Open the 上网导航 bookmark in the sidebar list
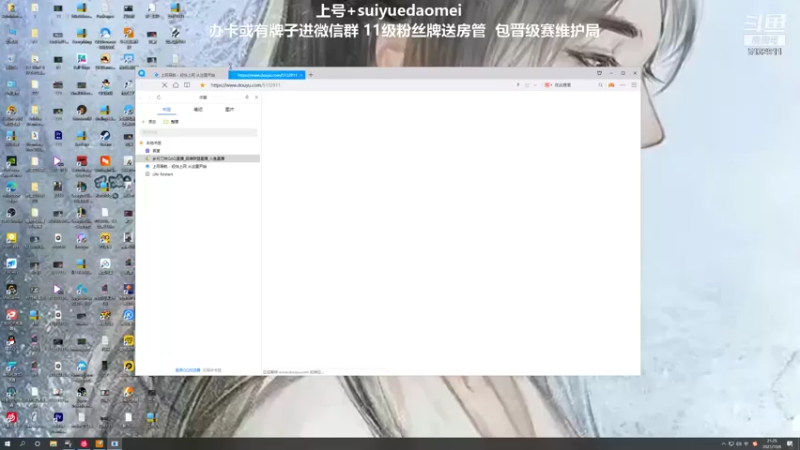 [x=176, y=166]
